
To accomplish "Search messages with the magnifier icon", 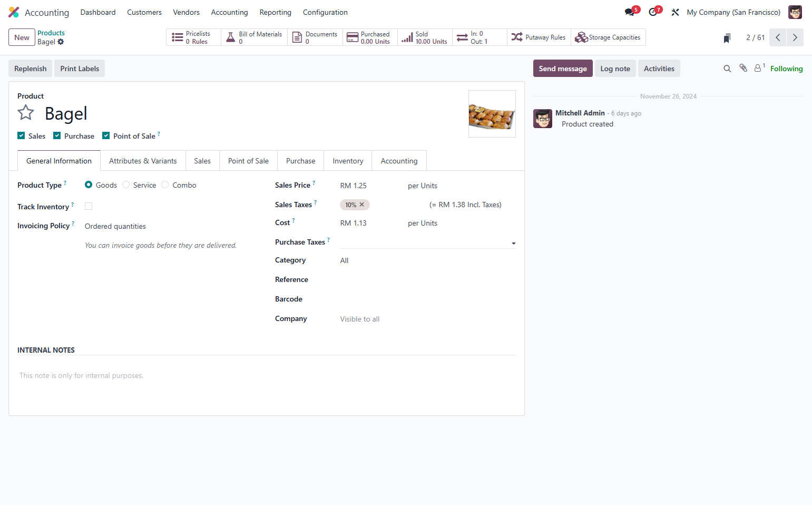I will click(x=727, y=69).
